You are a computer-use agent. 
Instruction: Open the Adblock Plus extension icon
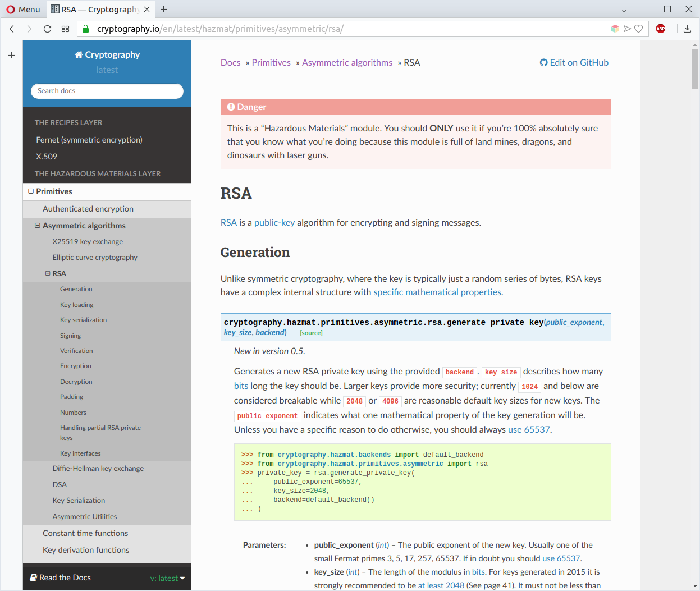click(661, 29)
